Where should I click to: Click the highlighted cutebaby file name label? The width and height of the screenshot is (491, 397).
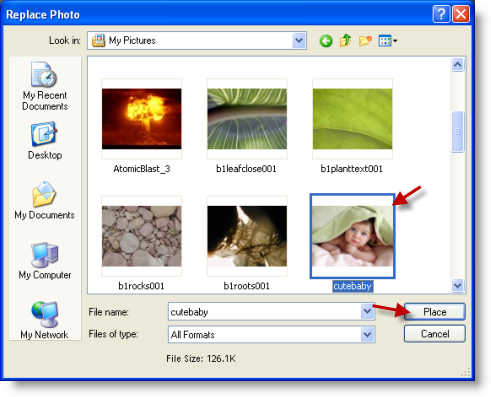(352, 286)
